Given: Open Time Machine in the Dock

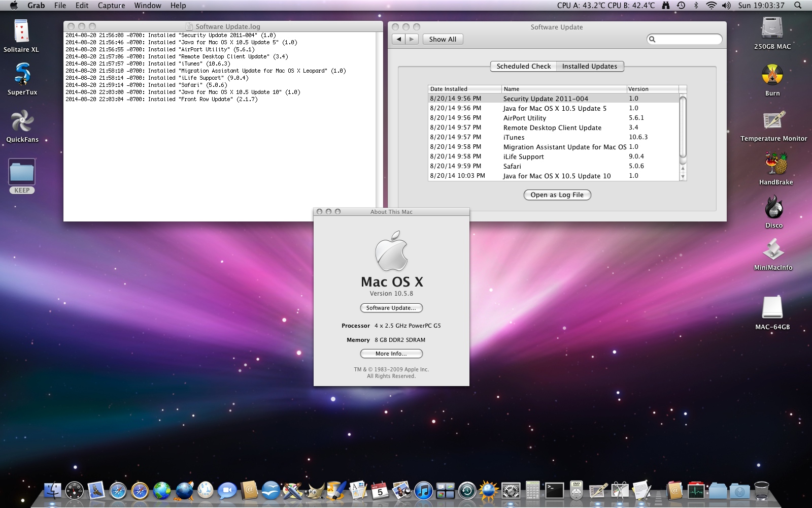Looking at the screenshot, I should point(467,491).
